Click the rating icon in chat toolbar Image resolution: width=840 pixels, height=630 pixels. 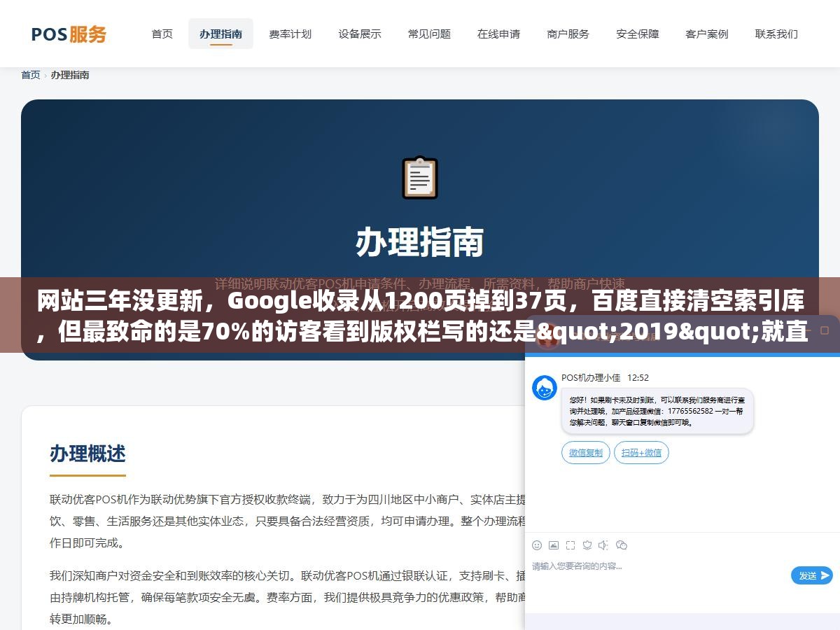[x=587, y=545]
